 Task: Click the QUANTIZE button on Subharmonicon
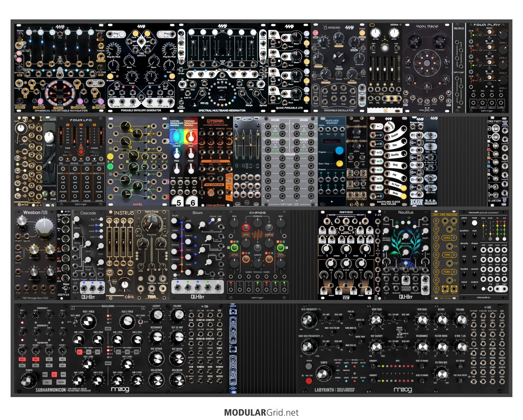click(x=108, y=363)
